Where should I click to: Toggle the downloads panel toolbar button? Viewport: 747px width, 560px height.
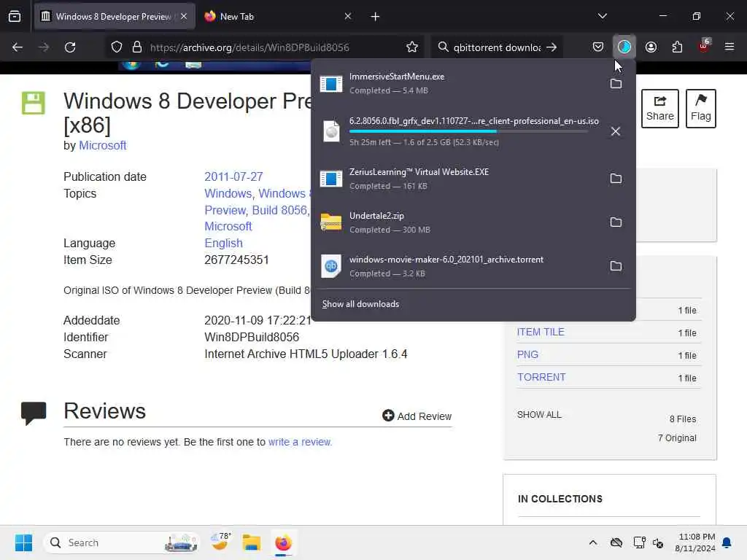click(x=624, y=47)
